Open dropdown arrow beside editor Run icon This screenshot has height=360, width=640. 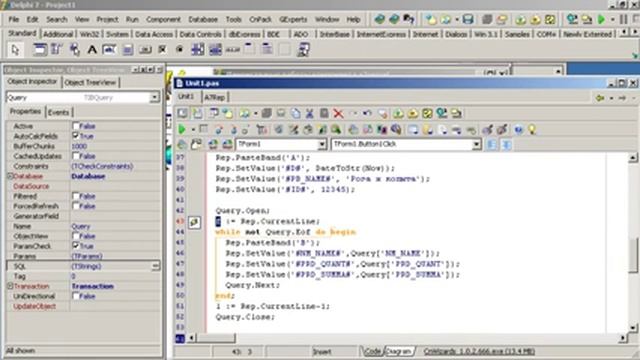193,130
